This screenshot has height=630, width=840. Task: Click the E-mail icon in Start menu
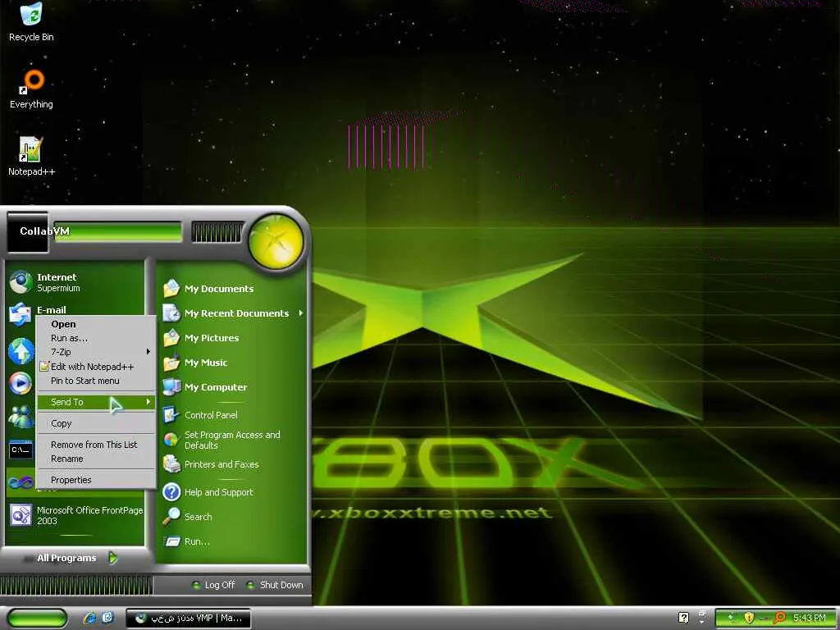[21, 313]
